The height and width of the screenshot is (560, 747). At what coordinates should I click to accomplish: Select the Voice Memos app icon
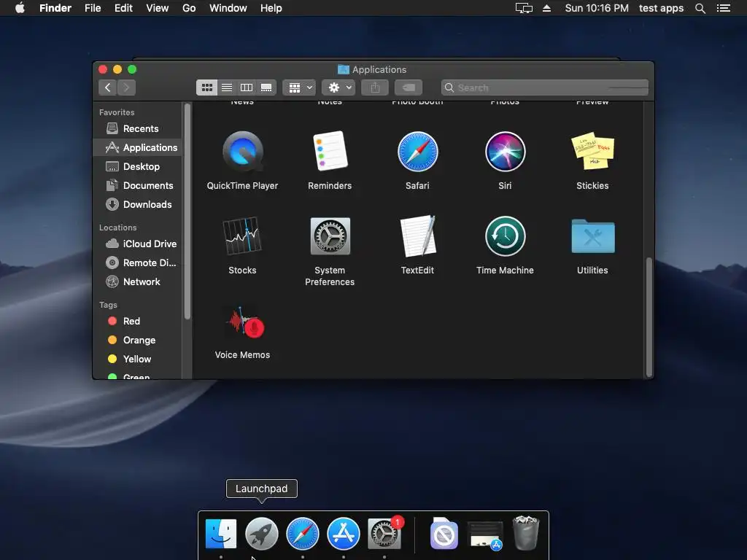244,322
